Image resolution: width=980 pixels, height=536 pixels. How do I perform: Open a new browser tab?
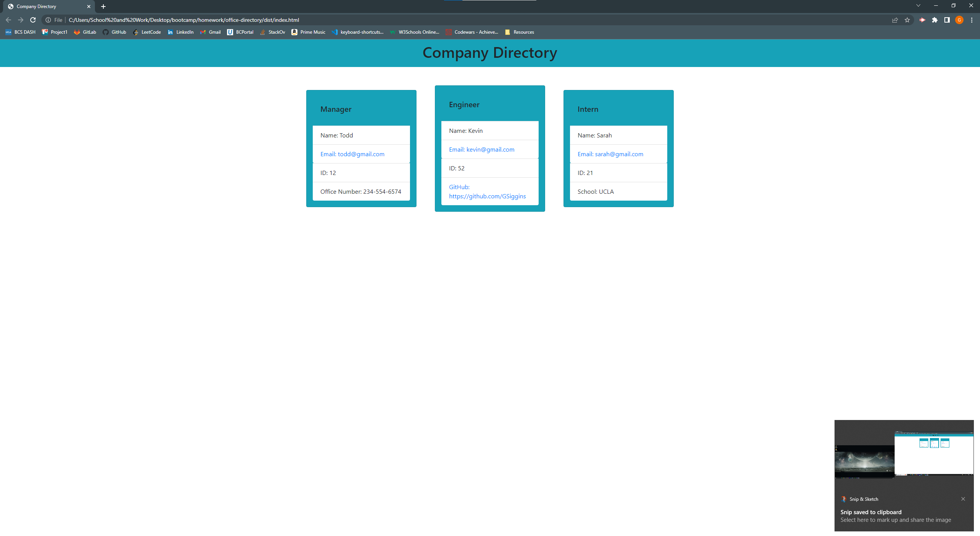pos(103,6)
